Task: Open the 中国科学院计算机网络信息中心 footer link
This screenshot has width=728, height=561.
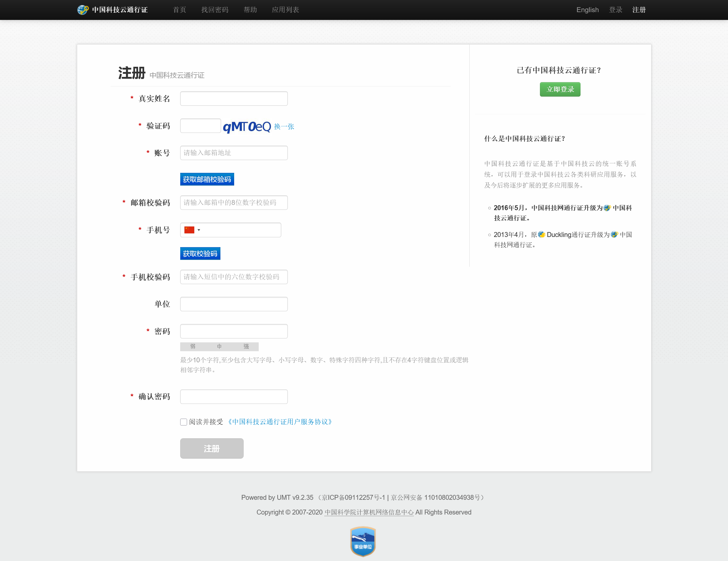Action: pos(369,512)
